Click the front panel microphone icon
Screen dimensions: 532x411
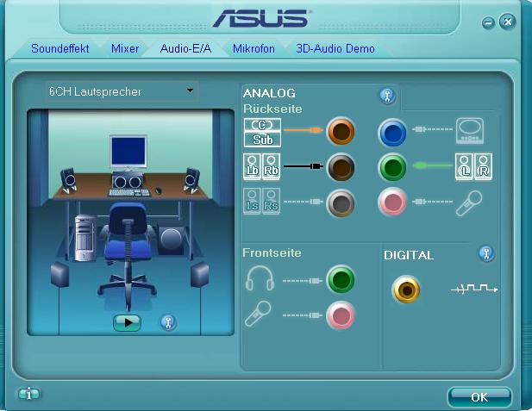tap(258, 314)
